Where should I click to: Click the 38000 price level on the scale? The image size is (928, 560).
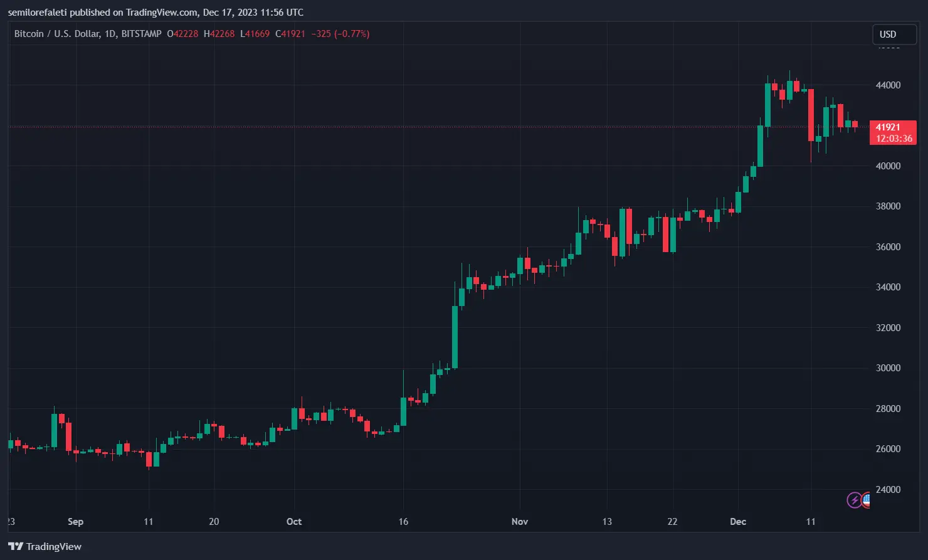[x=887, y=206]
